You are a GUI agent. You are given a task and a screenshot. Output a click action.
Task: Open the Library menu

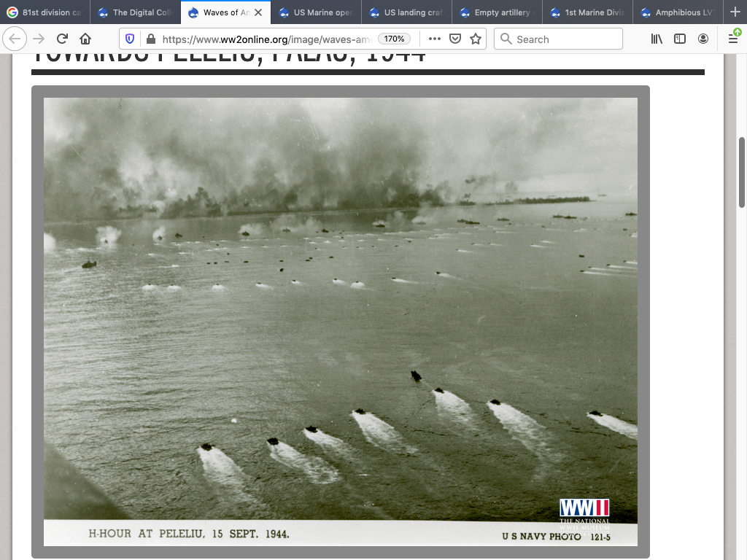click(657, 39)
